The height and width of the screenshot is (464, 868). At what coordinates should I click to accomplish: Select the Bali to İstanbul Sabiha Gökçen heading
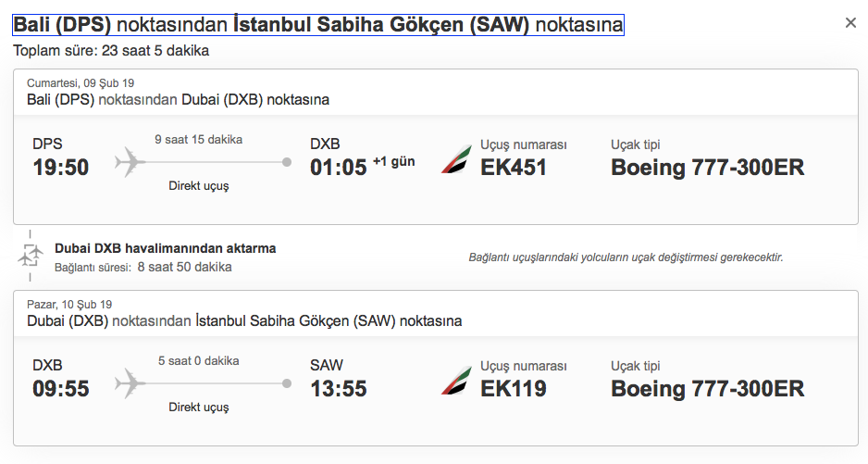tap(317, 25)
